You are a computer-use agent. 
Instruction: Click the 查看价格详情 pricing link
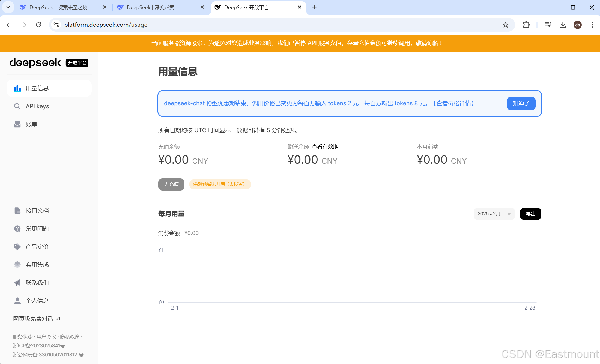point(453,103)
